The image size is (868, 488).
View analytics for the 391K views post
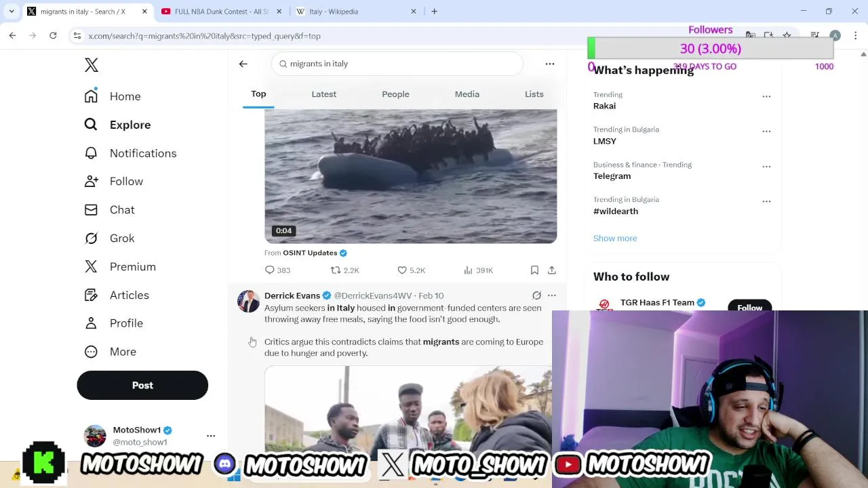[478, 270]
